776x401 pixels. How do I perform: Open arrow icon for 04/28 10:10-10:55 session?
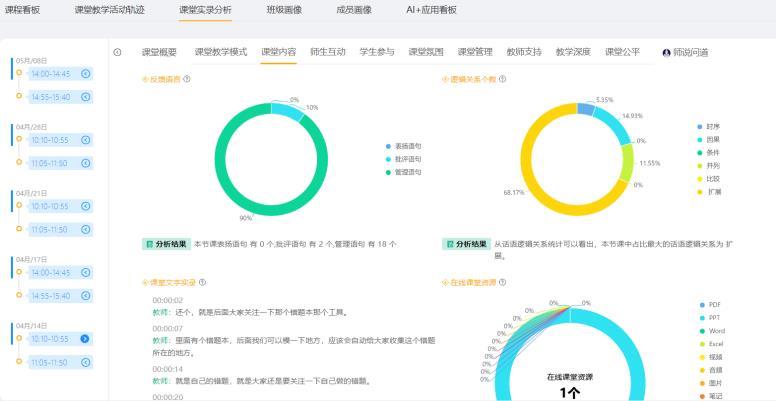click(x=86, y=140)
